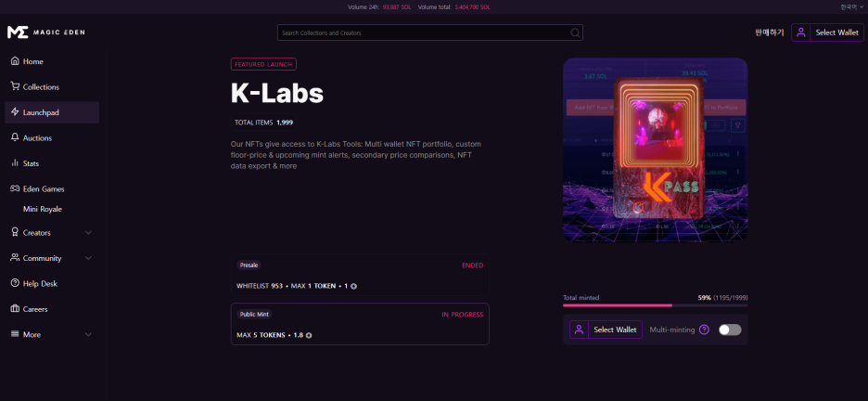Click Volume 24h 93,887 SOL value
This screenshot has height=401, width=868.
(396, 7)
